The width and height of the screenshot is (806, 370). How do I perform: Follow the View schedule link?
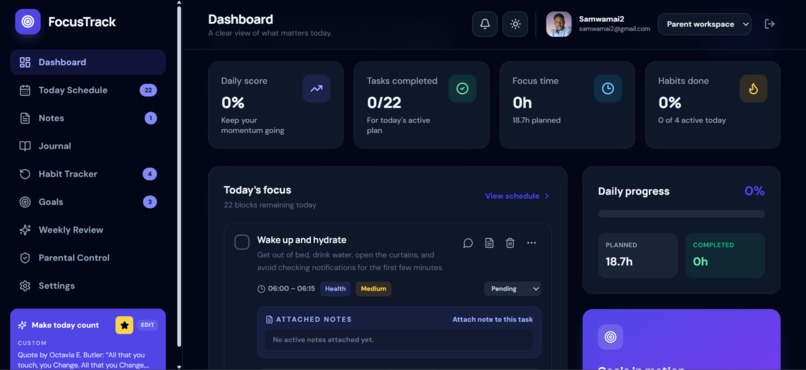point(517,196)
